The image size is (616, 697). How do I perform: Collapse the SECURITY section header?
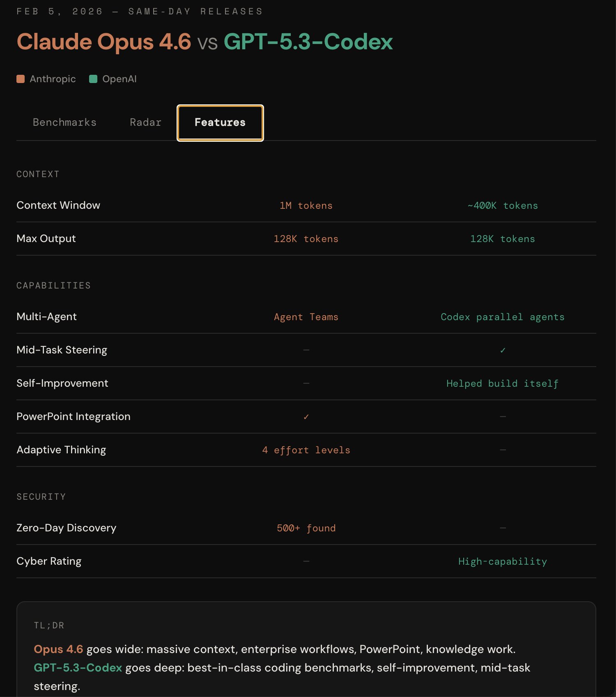click(41, 496)
